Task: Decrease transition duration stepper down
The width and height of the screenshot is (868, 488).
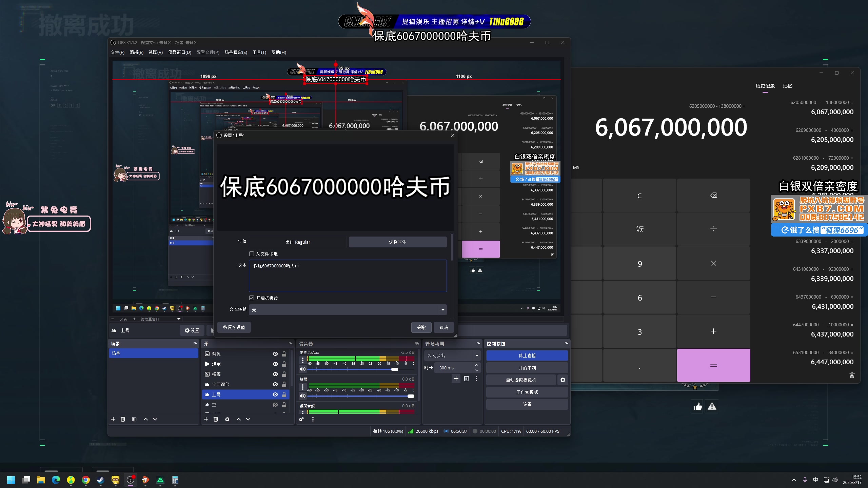Action: pos(477,370)
